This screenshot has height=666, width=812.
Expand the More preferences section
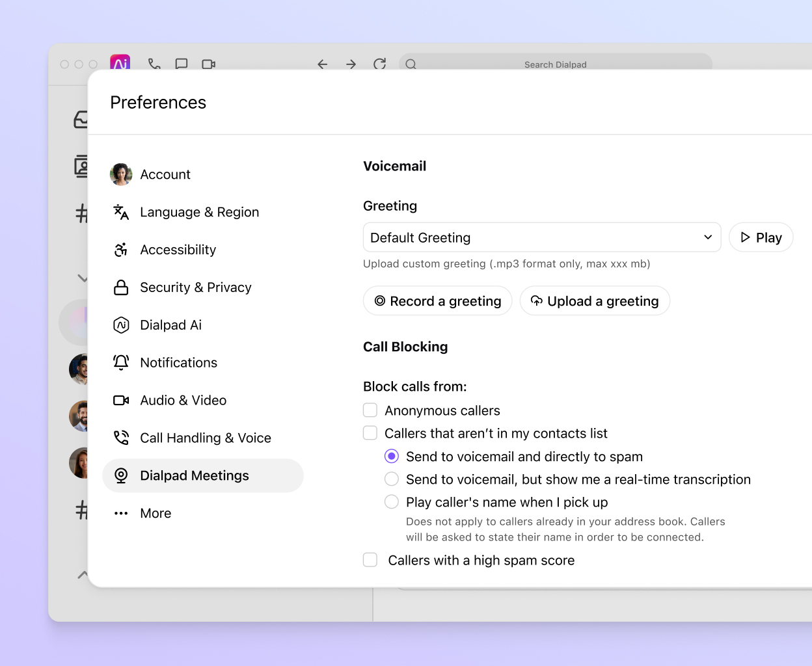(x=156, y=513)
